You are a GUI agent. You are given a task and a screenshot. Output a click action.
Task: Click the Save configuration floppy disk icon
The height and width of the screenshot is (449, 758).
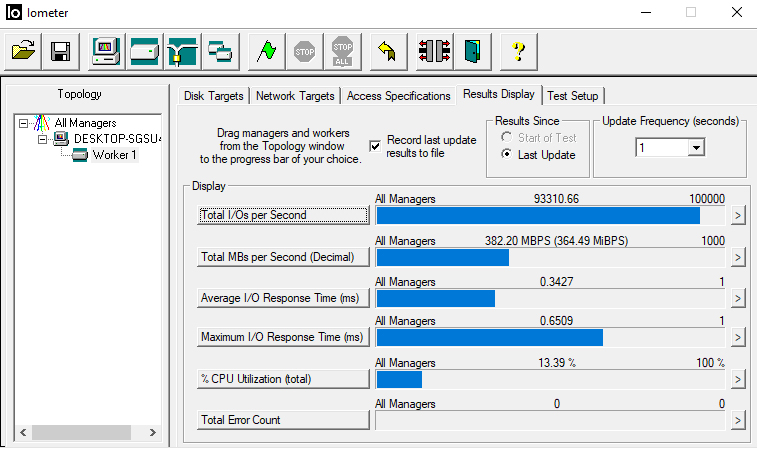59,50
